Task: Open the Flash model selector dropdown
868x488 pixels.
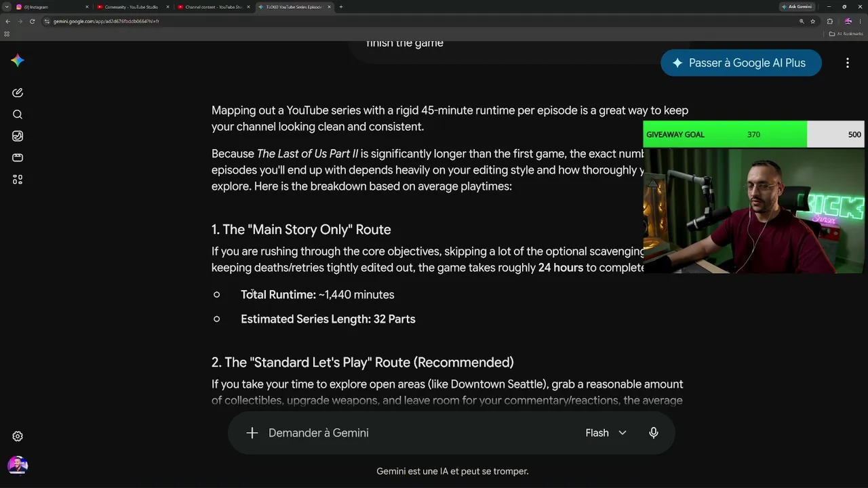Action: 606,432
